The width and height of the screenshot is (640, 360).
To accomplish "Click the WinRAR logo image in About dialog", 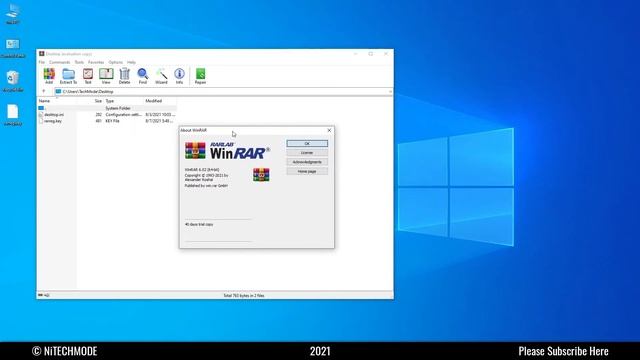I will click(x=227, y=151).
